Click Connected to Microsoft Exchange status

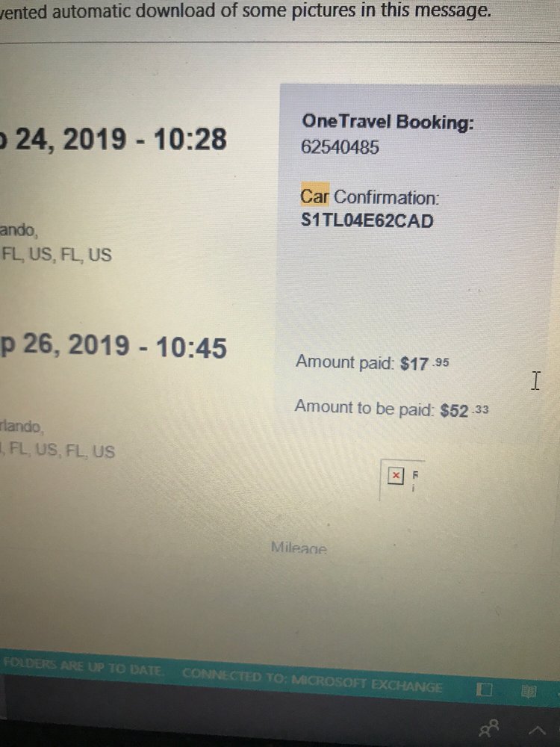[x=312, y=687]
